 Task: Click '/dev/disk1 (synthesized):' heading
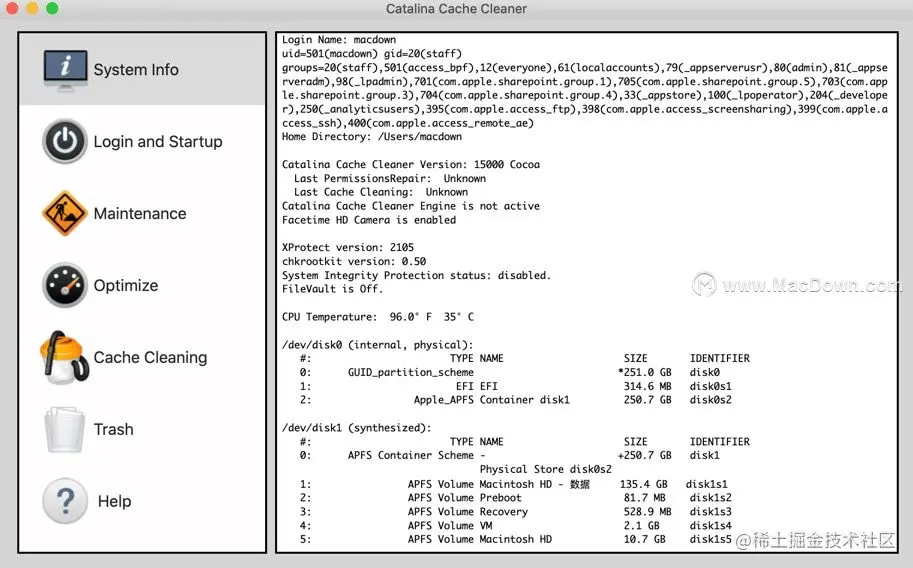[357, 428]
